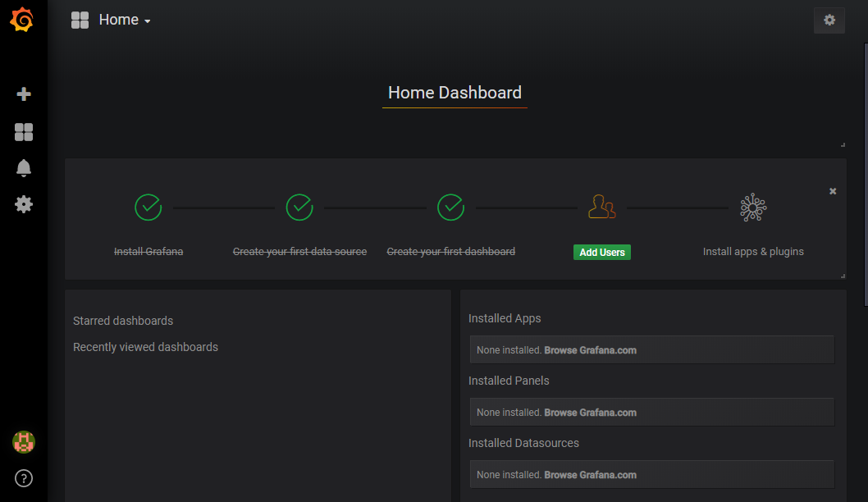The width and height of the screenshot is (868, 502).
Task: Open Browse Grafana.com under Installed Panels
Action: [590, 413]
